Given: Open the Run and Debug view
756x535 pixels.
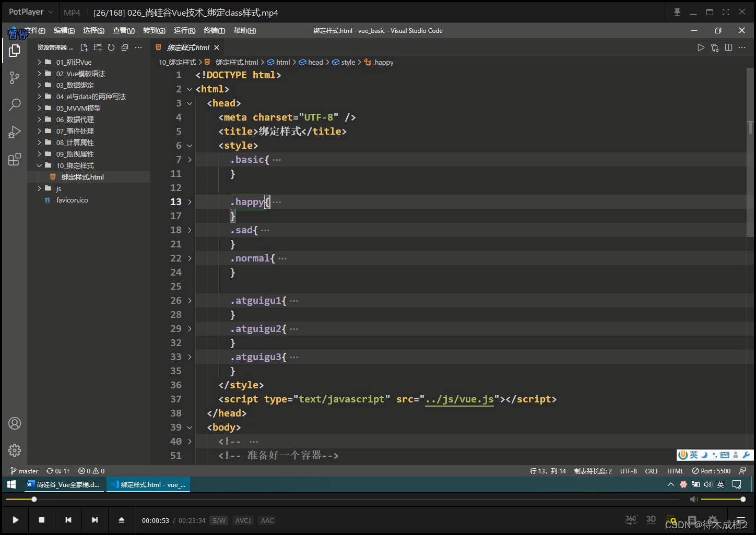Looking at the screenshot, I should tap(15, 132).
